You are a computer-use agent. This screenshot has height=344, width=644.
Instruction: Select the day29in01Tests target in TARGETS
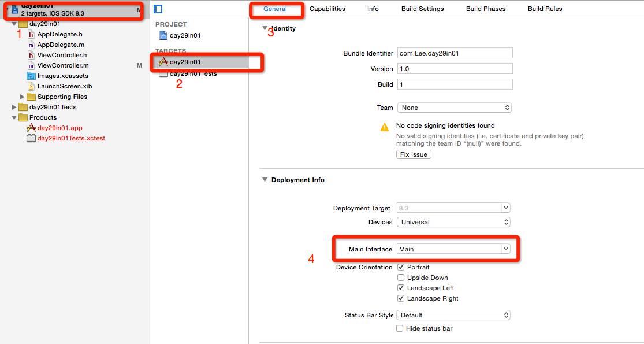tap(193, 73)
